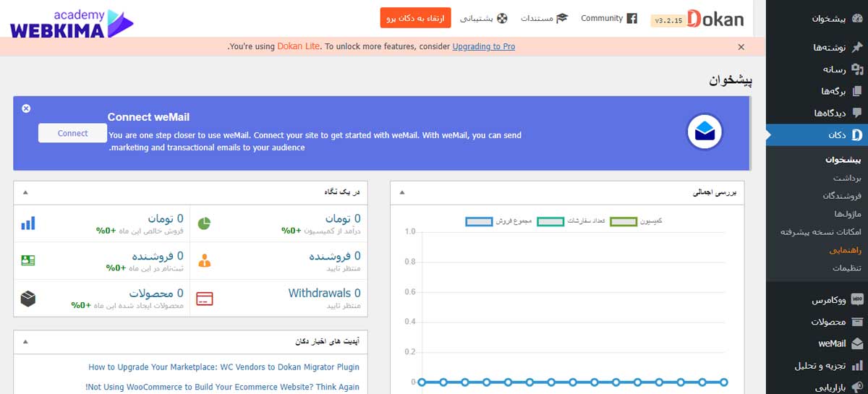Toggle the مجموع فروش chart legend
Viewport: 868px width, 394px height.
498,221
